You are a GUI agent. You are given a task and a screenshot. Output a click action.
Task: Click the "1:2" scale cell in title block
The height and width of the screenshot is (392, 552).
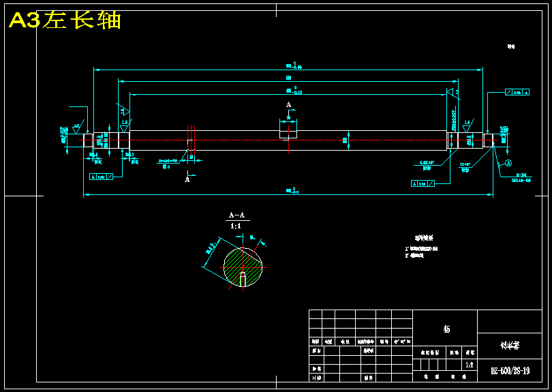click(470, 365)
